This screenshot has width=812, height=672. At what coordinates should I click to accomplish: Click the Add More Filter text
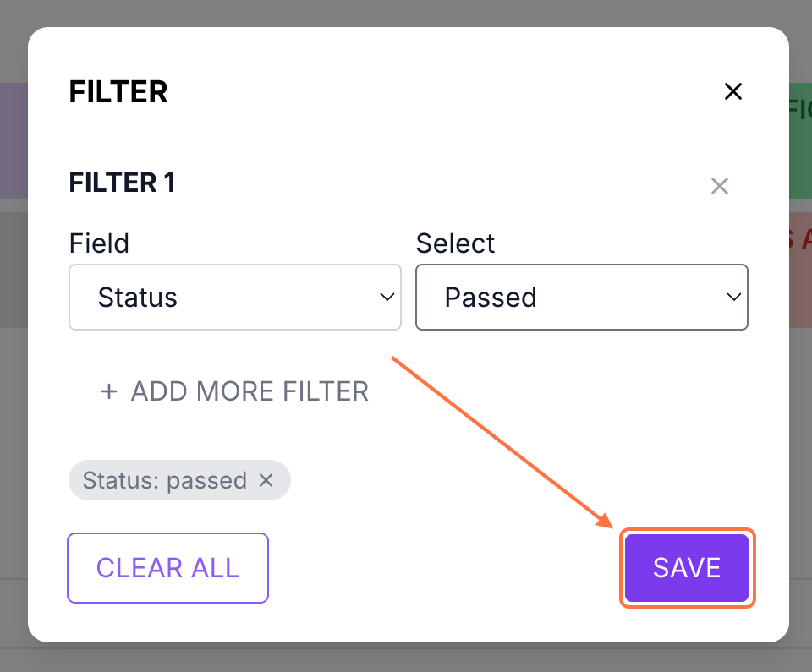(x=250, y=392)
